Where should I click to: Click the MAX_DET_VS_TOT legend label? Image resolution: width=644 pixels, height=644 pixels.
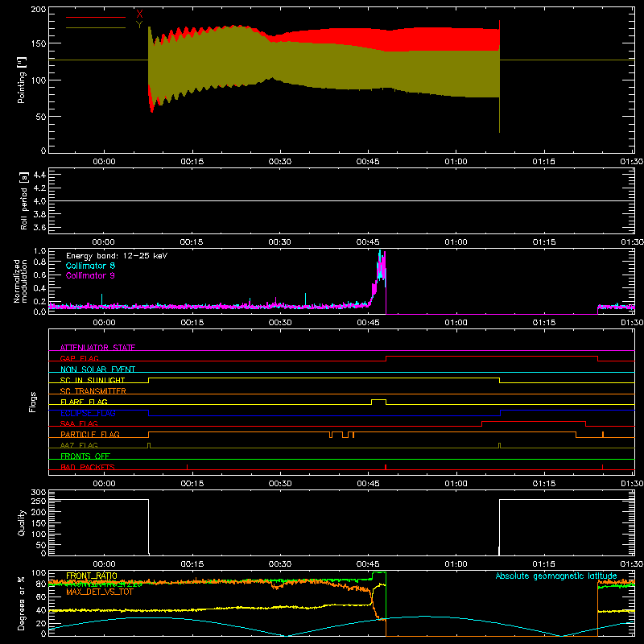[100, 592]
